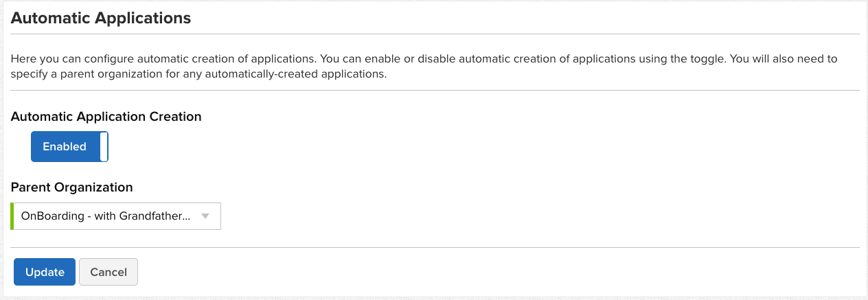
Task: Click the second line of the description text
Action: pyautogui.click(x=199, y=74)
